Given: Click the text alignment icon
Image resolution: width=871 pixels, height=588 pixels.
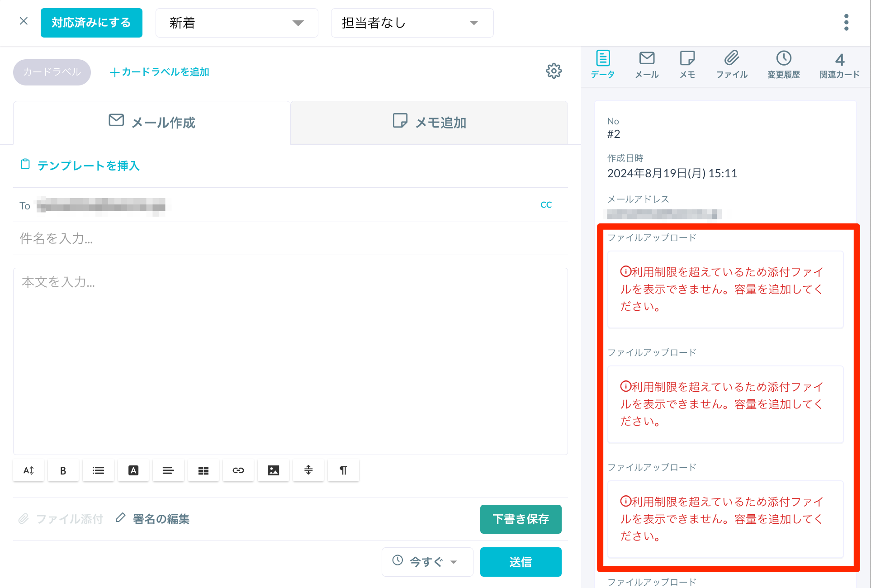Looking at the screenshot, I should pyautogui.click(x=168, y=470).
